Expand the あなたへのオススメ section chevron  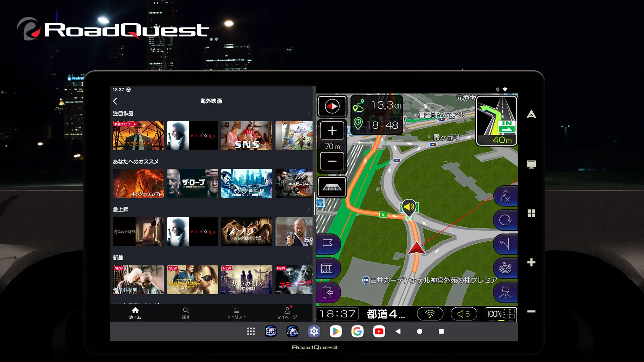308,162
